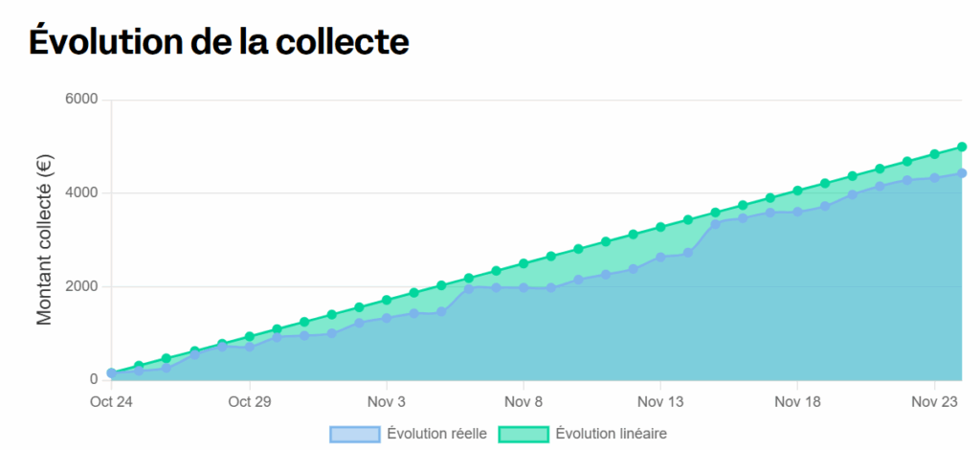Toggle the Évolution réelle legend swatch
Screen dimensions: 980x450
click(354, 434)
